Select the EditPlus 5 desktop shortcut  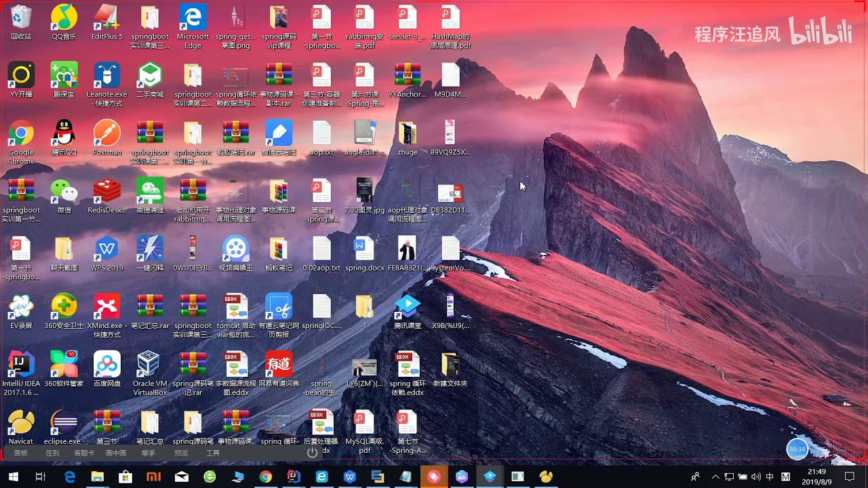pos(107,22)
